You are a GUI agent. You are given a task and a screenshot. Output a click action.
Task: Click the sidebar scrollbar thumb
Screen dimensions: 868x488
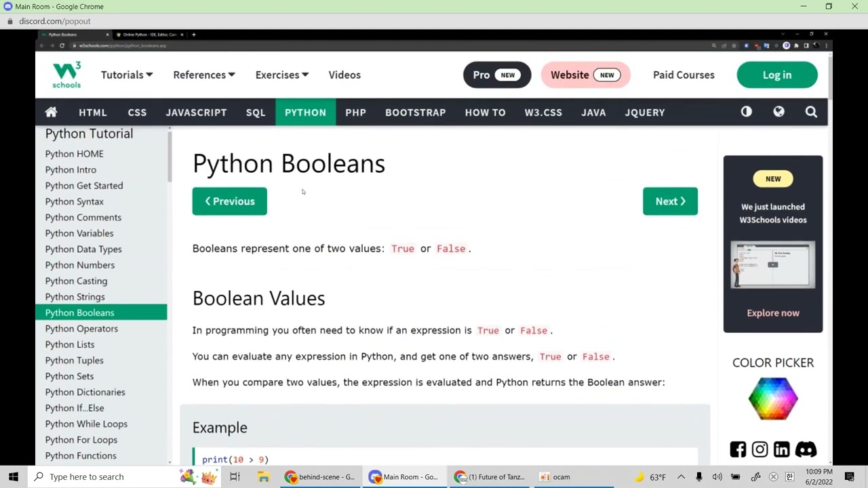point(170,157)
